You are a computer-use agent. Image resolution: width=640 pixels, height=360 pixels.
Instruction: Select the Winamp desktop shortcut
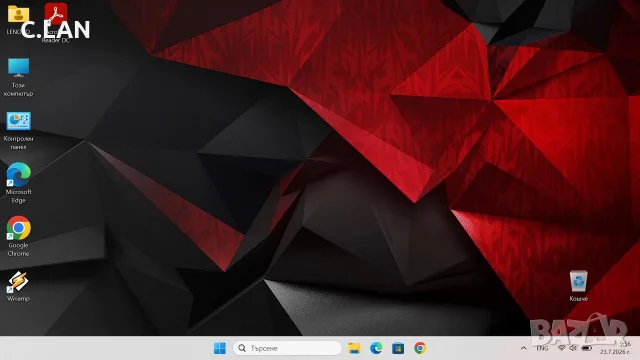pos(18,282)
